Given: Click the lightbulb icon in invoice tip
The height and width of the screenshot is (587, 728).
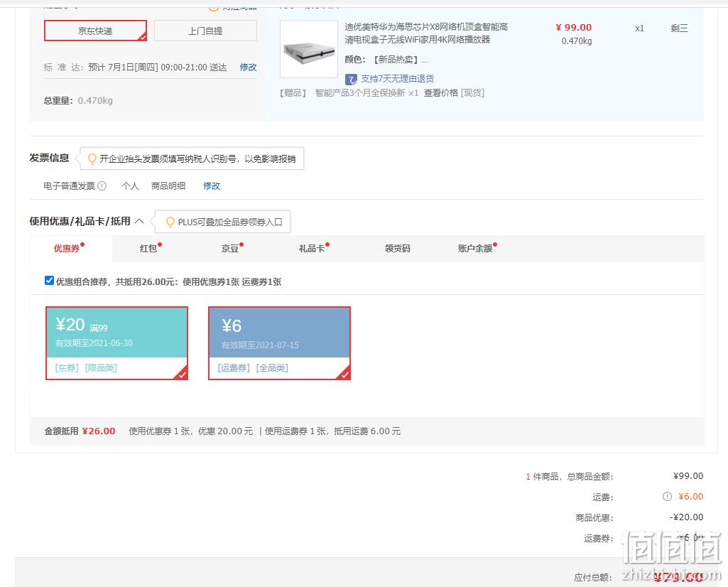Looking at the screenshot, I should tap(92, 158).
